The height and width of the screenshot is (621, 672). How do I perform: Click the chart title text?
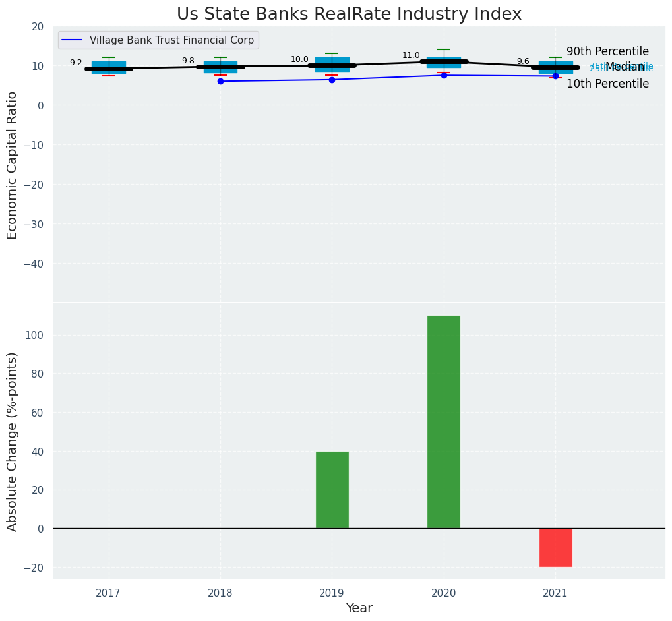(349, 15)
